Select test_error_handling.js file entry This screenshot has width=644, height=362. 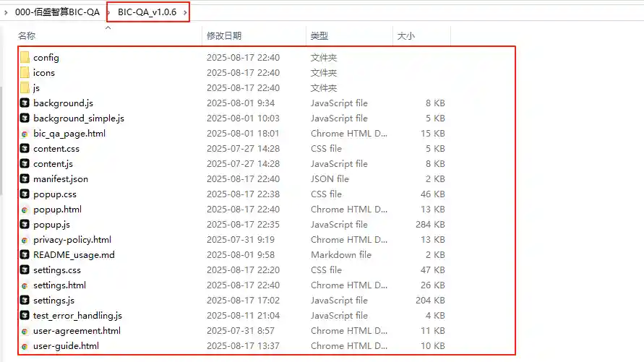(232, 316)
